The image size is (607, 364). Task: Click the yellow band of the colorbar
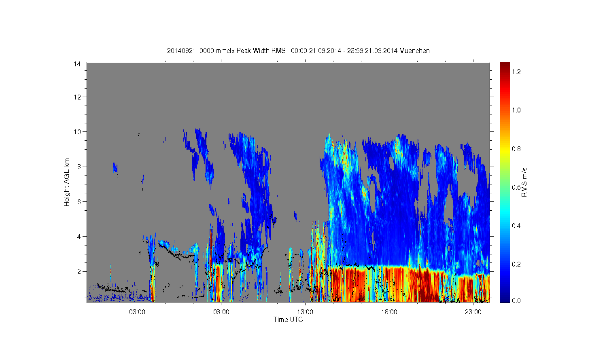(505, 153)
